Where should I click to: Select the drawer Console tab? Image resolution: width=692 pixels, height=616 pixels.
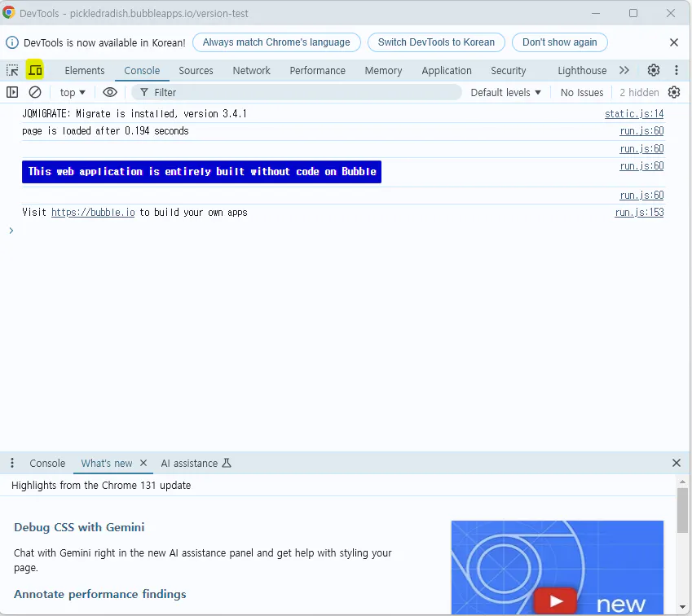click(x=47, y=463)
